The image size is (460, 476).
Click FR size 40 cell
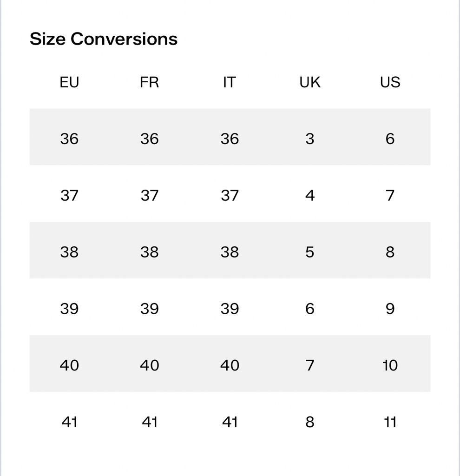coord(149,365)
